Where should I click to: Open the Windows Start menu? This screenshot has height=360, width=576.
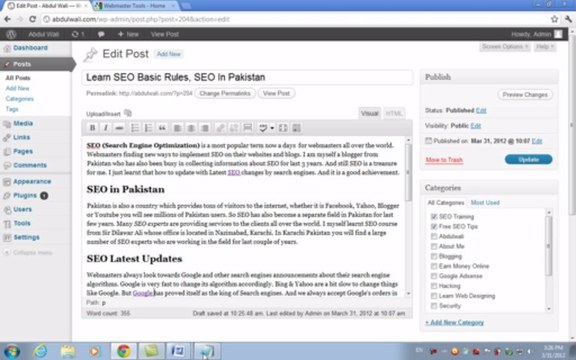12,352
